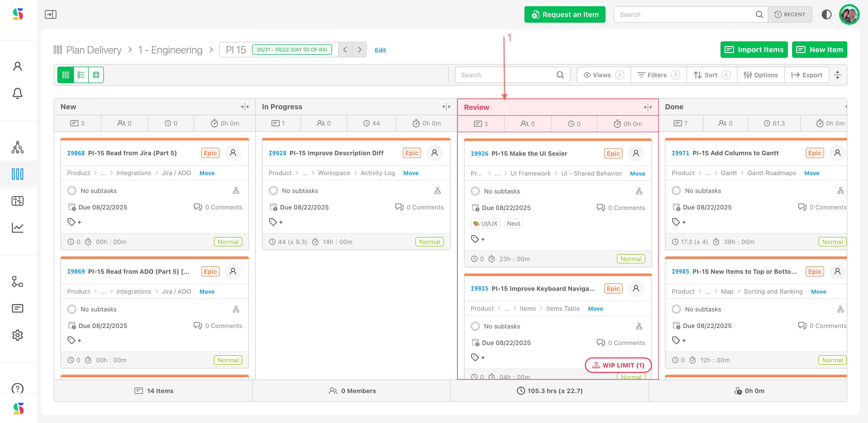Switch to table grid view icon

pos(96,75)
